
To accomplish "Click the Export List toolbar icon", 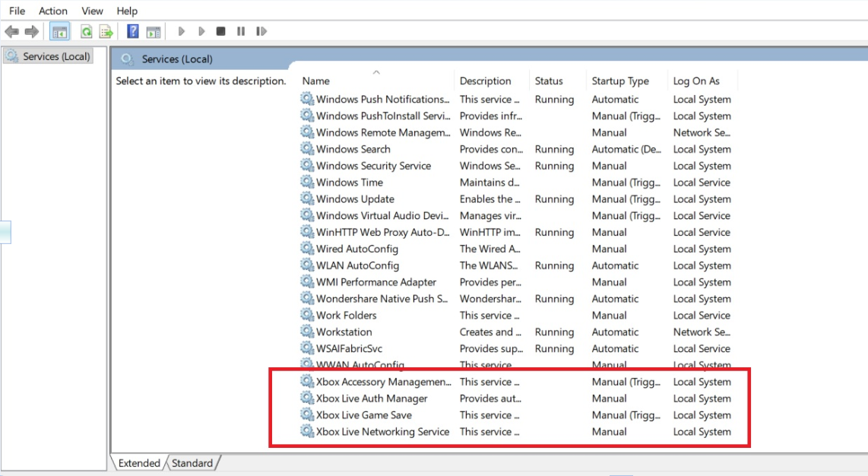I will (x=106, y=32).
